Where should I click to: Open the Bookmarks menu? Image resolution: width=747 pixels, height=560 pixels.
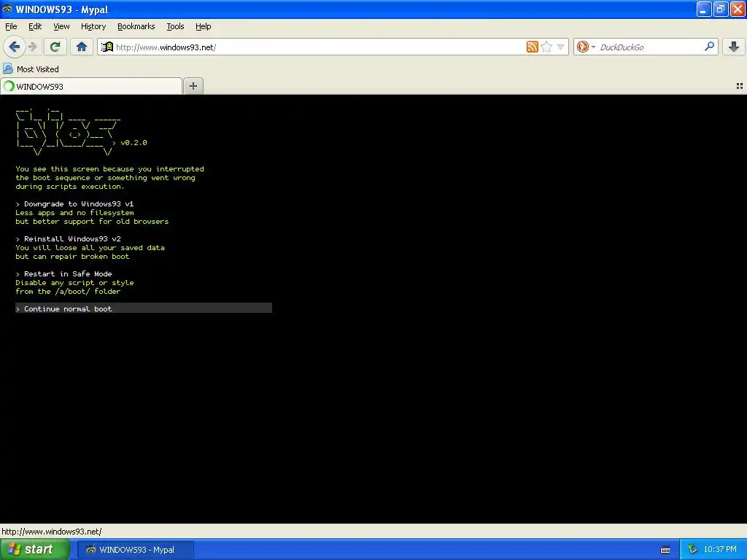[136, 26]
